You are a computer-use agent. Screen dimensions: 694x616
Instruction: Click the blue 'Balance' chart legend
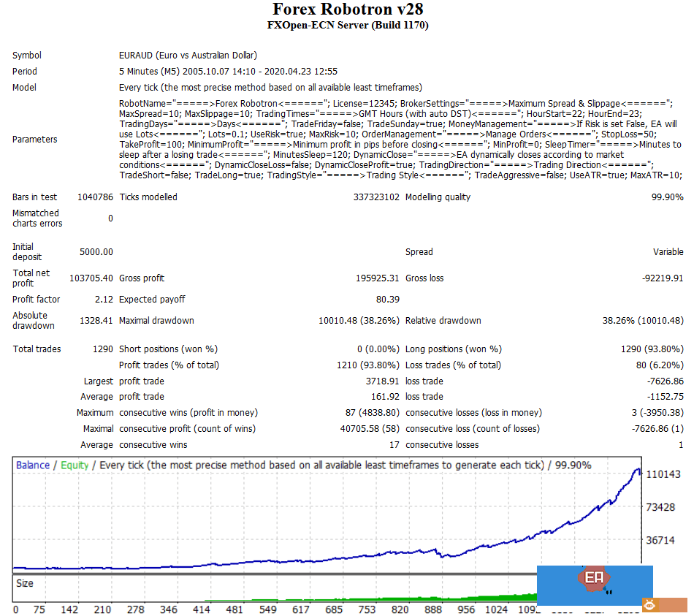coord(33,465)
